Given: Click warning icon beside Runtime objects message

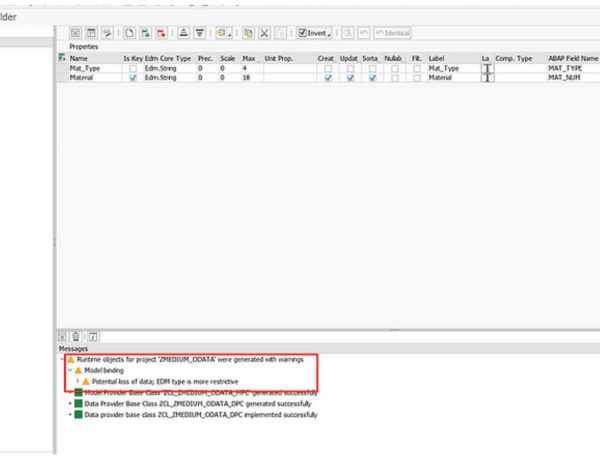Looking at the screenshot, I should [x=71, y=360].
